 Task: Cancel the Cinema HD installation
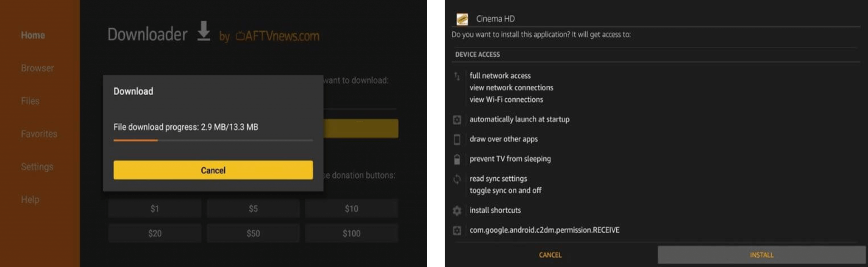tap(550, 255)
